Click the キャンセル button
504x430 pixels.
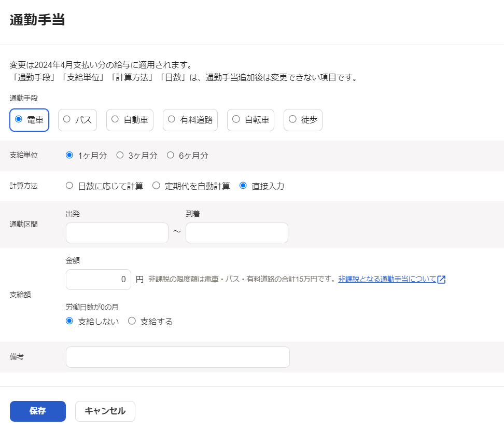point(105,411)
